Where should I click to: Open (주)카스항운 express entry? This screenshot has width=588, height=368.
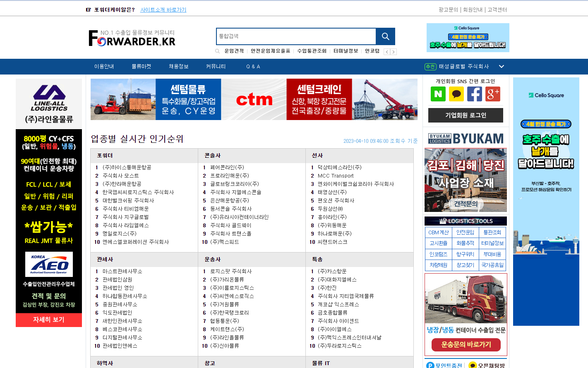click(332, 271)
